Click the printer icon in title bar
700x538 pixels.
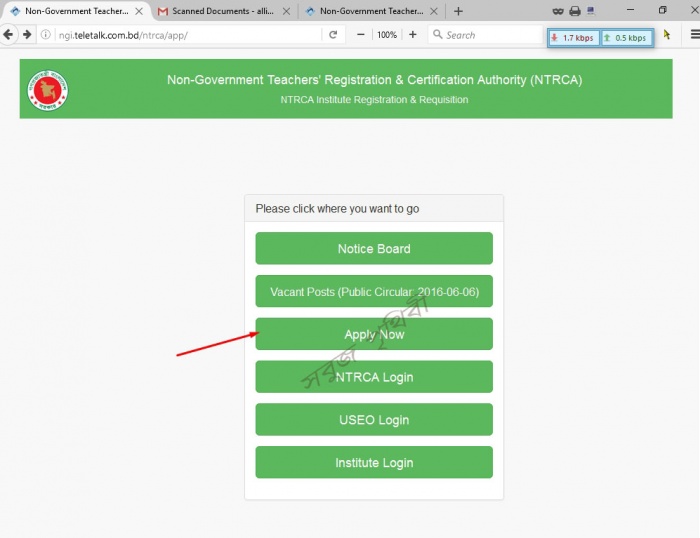[x=575, y=11]
